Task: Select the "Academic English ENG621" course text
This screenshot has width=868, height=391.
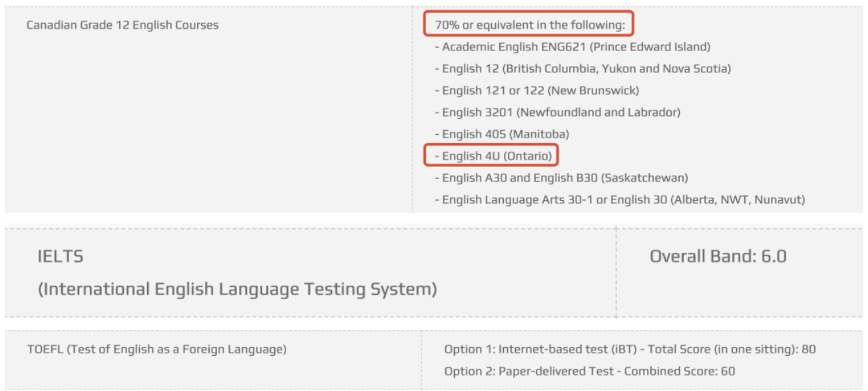Action: click(514, 47)
